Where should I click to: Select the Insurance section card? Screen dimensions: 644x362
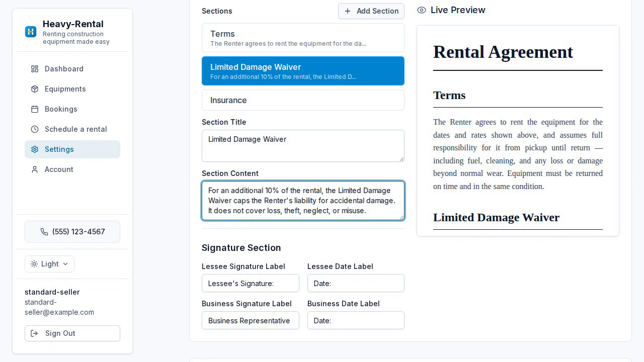point(303,100)
